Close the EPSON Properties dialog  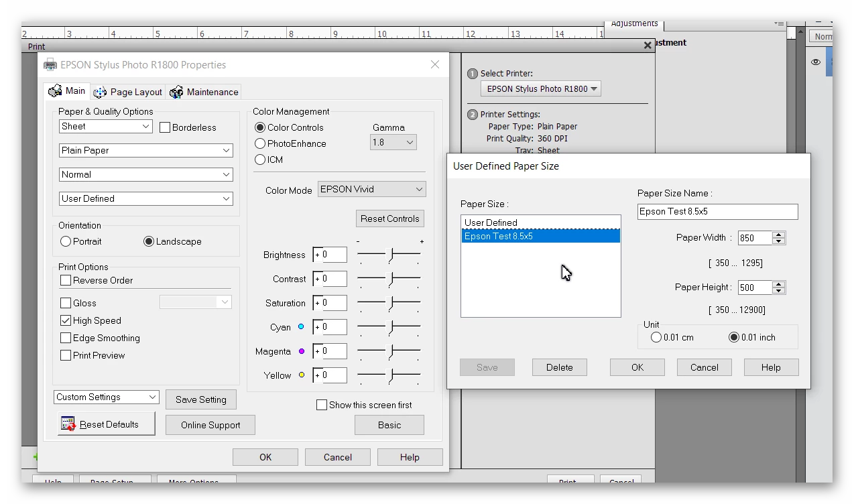point(435,65)
